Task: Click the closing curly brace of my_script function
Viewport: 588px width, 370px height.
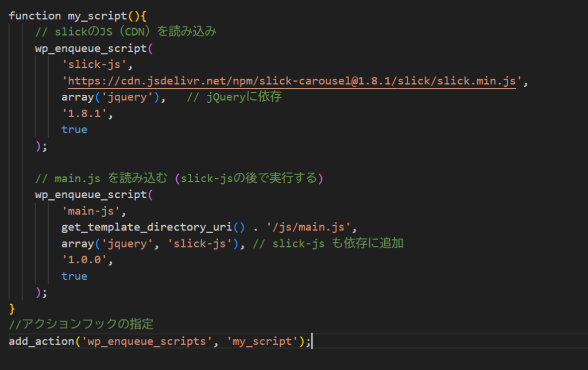Action: click(12, 309)
